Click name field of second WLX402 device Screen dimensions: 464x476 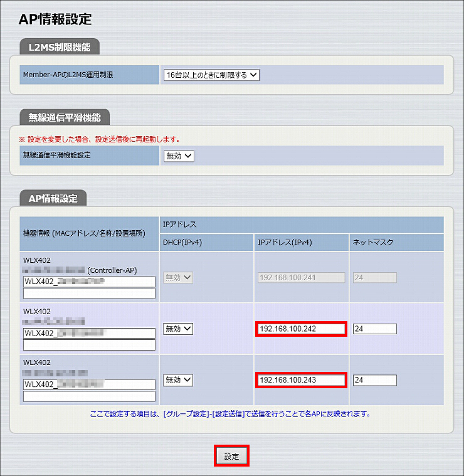tap(89, 333)
